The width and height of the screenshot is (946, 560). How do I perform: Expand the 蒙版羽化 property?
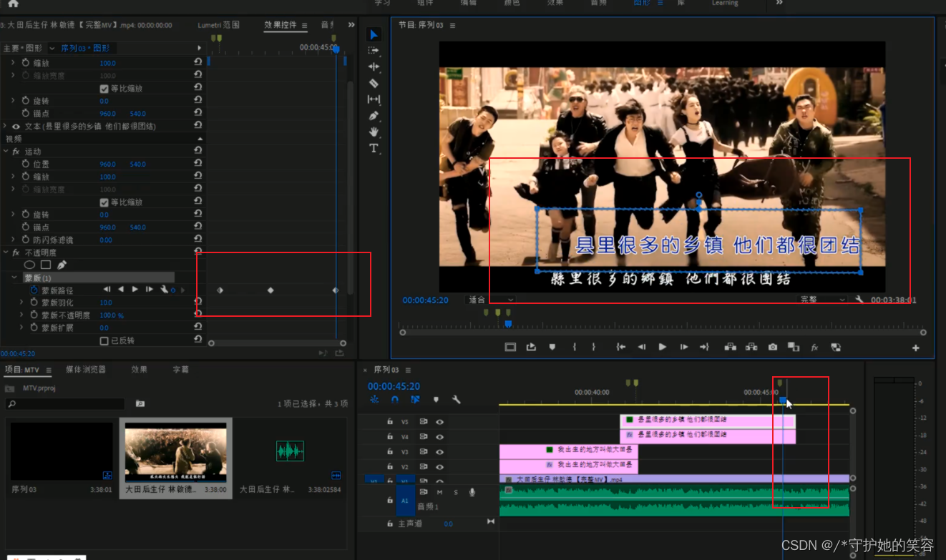[21, 303]
